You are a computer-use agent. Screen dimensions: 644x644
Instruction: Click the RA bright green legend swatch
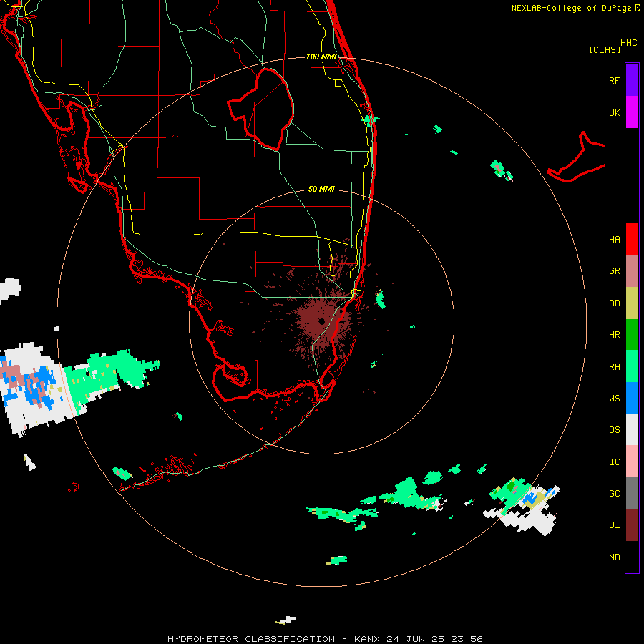pos(632,366)
